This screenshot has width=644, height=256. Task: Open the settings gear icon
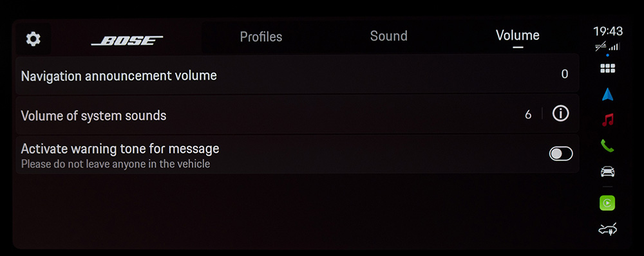(x=33, y=39)
